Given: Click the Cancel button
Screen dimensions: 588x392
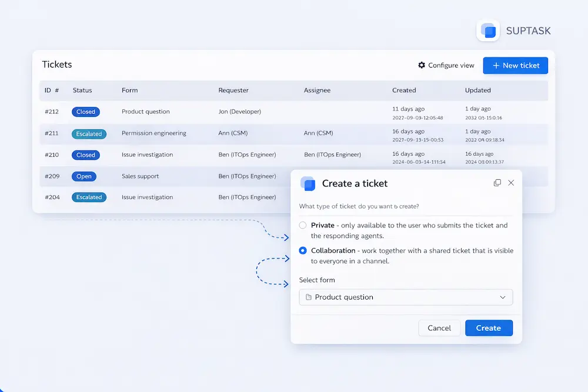Looking at the screenshot, I should (x=439, y=328).
